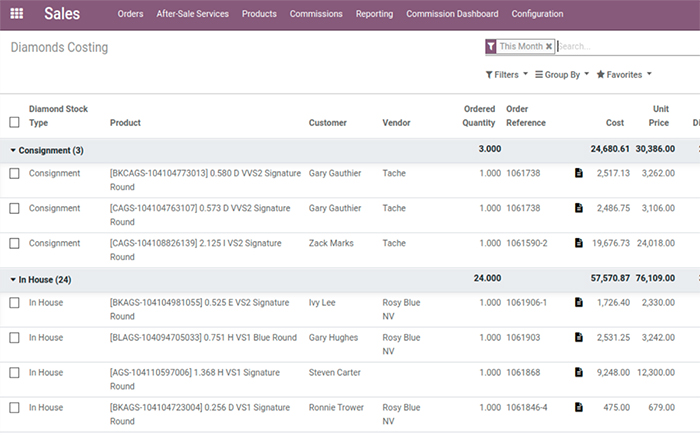The height and width of the screenshot is (435, 700).
Task: Open product [CAGS-104108826139] 2.125 I VS2 row
Action: (196, 249)
